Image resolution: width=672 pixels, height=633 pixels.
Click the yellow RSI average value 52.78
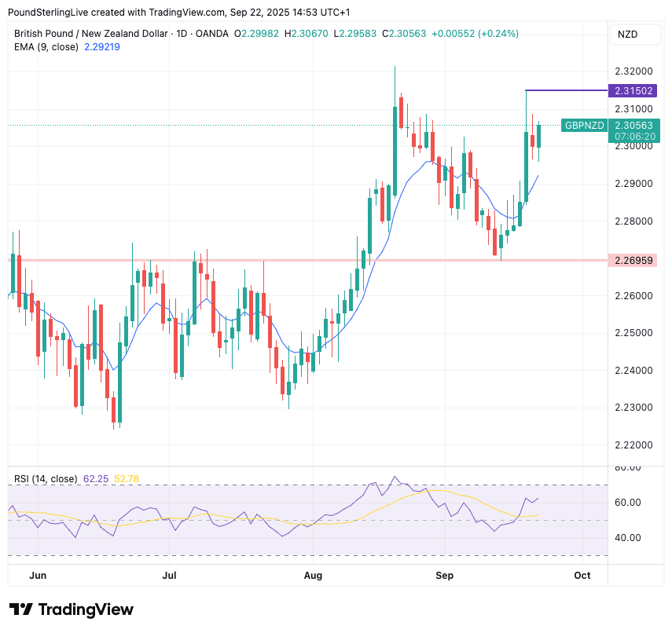tap(127, 478)
